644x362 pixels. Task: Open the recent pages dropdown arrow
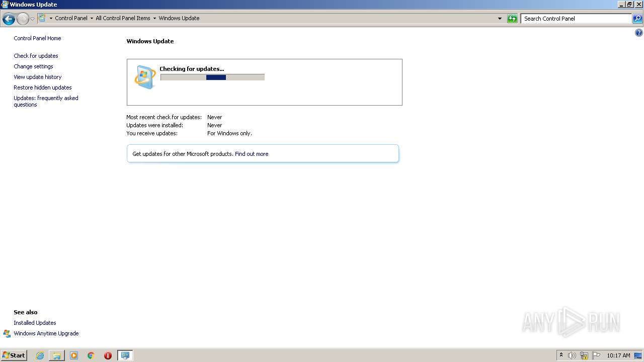pos(33,19)
